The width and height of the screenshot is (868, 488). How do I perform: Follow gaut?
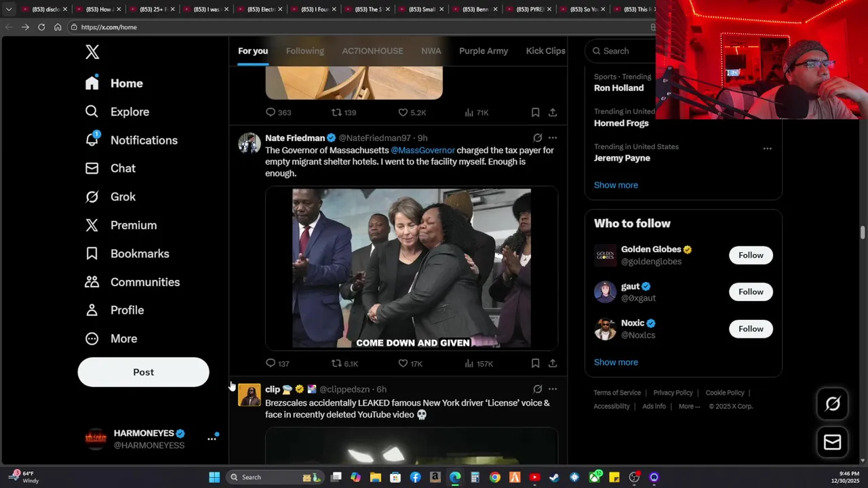point(751,291)
